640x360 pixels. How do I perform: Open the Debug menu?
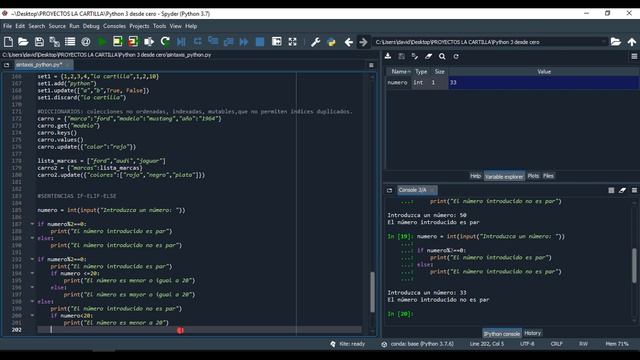(x=91, y=26)
